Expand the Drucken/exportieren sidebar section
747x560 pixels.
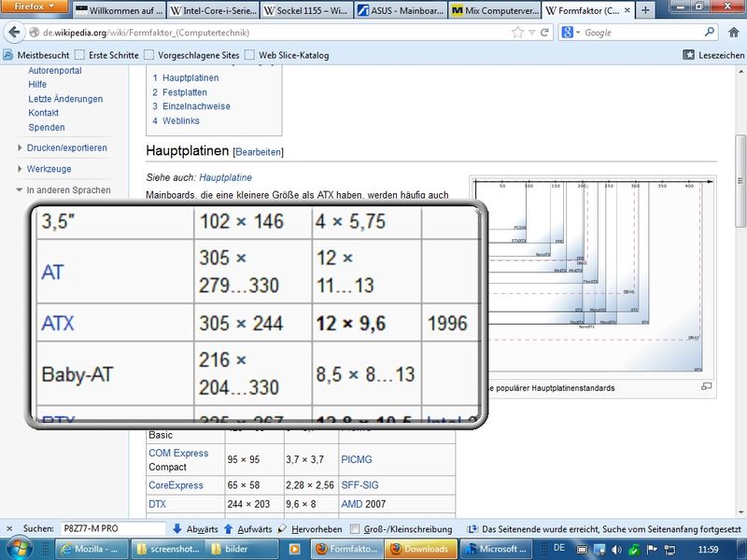[66, 147]
